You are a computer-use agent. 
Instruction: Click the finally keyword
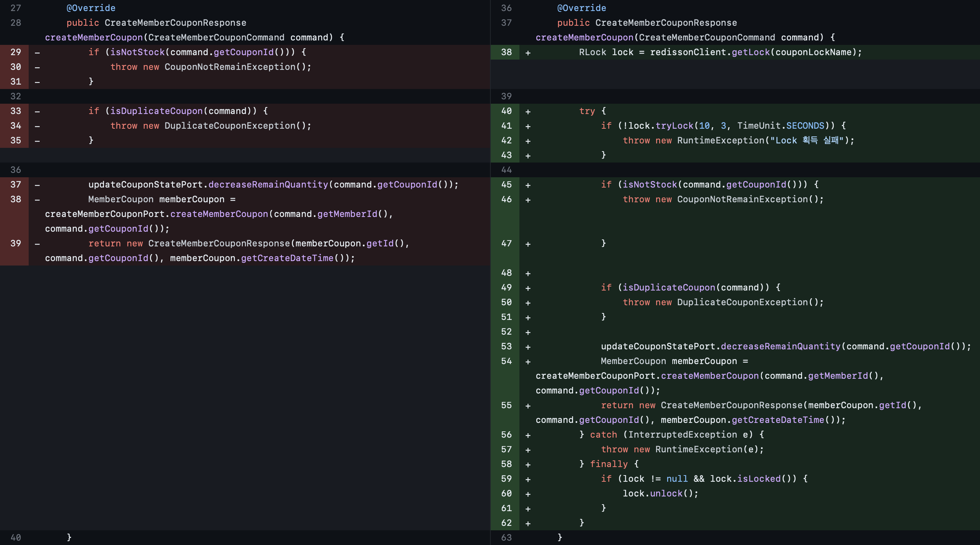pyautogui.click(x=608, y=464)
